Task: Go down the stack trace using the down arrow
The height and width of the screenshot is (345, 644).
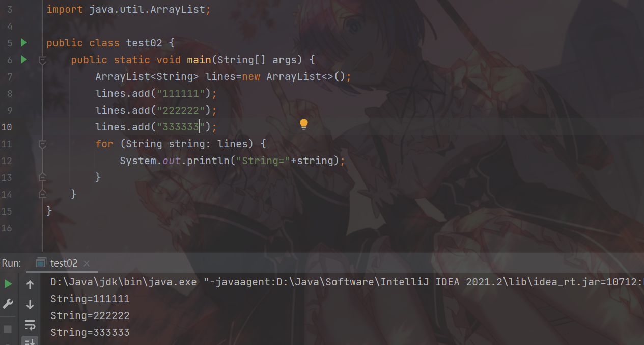Action: (x=30, y=305)
